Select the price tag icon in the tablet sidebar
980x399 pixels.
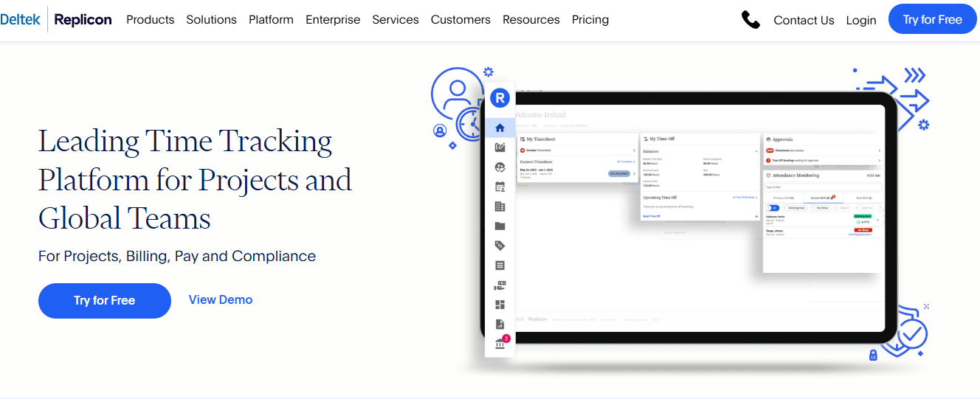coord(500,246)
